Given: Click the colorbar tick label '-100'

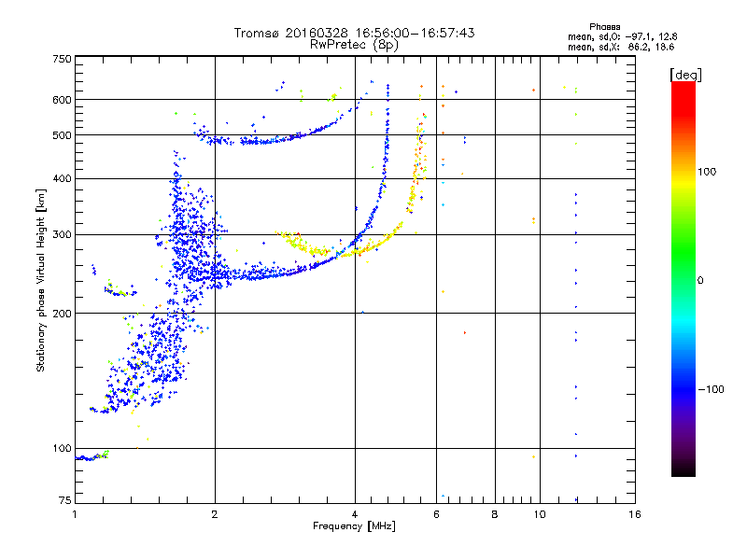Looking at the screenshot, I should [711, 389].
